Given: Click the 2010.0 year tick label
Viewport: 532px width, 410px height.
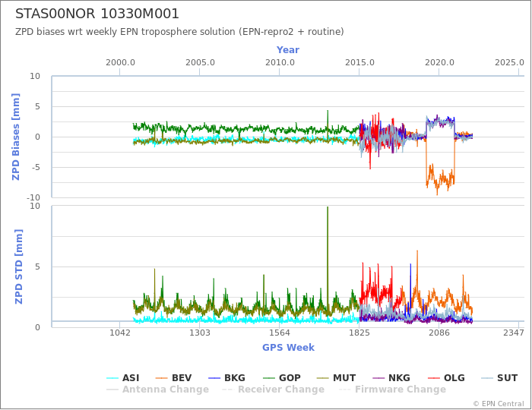Looking at the screenshot, I should 280,63.
